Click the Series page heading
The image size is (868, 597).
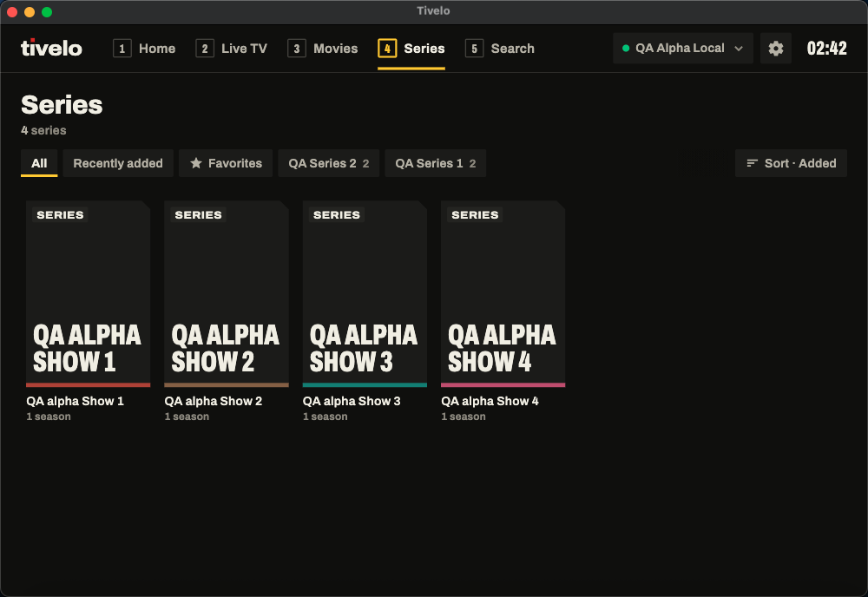tap(62, 105)
